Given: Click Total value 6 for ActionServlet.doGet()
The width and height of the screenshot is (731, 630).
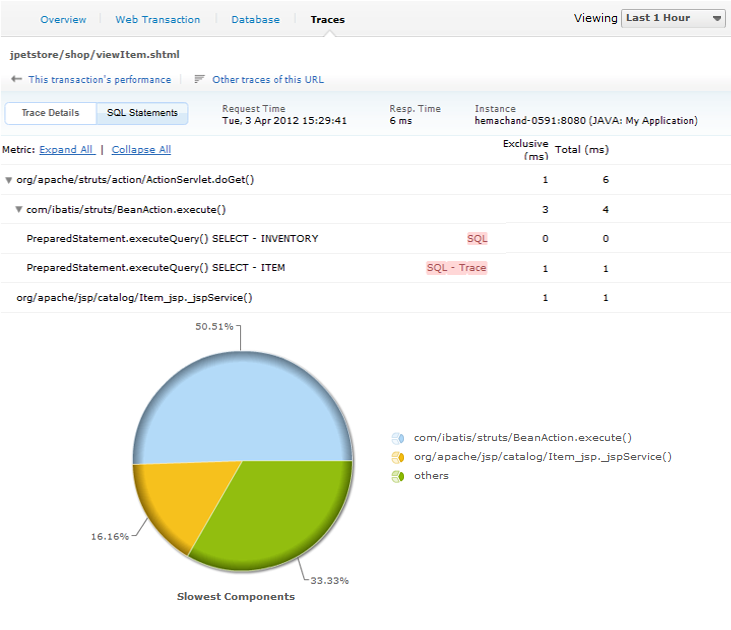Looking at the screenshot, I should point(606,180).
